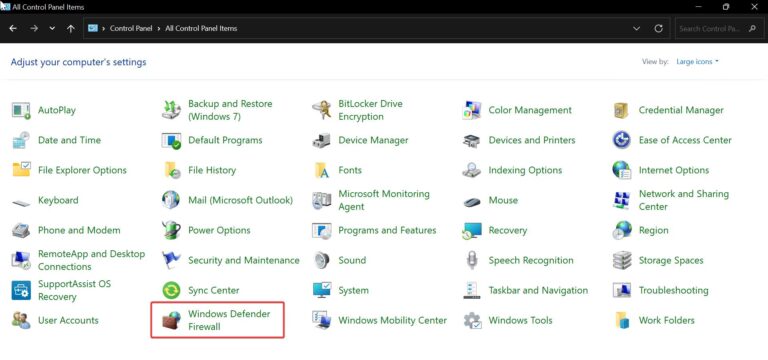Screen dimensions: 768x360
Task: Click the All Control Panel Items breadcrumb
Action: pos(201,28)
